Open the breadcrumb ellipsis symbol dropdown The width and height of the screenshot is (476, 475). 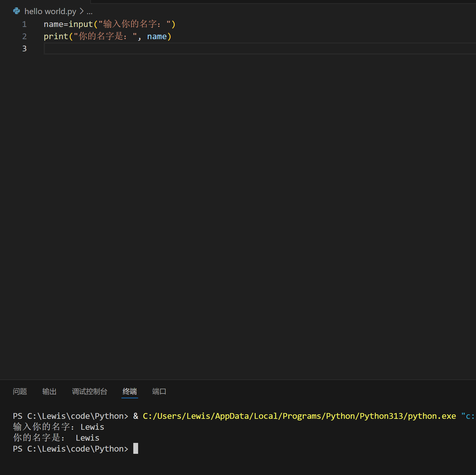90,12
